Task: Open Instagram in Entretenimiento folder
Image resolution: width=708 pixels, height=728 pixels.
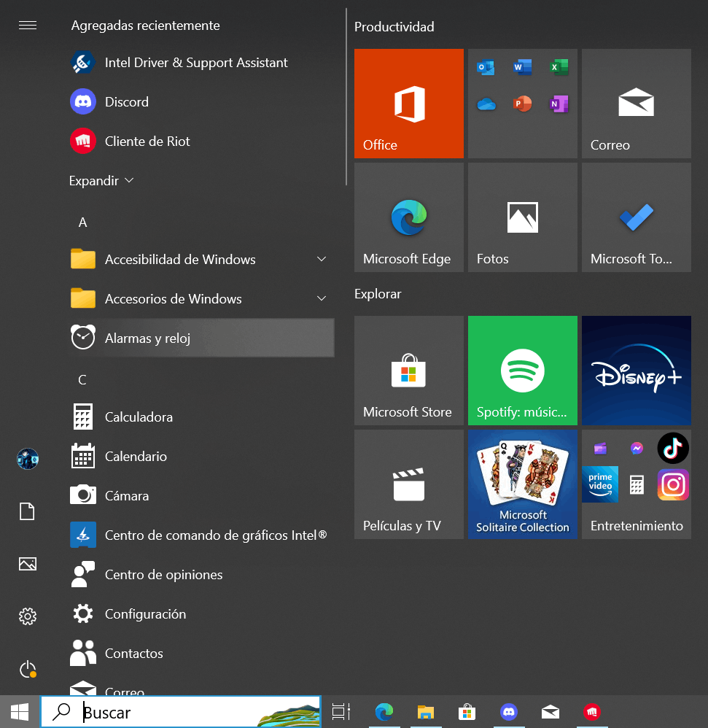Action: click(673, 484)
